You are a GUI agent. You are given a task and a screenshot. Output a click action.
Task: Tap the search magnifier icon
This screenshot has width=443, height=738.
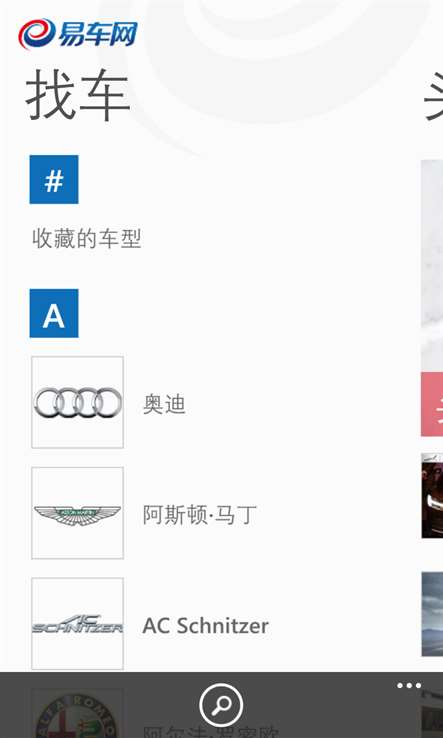coord(221,705)
